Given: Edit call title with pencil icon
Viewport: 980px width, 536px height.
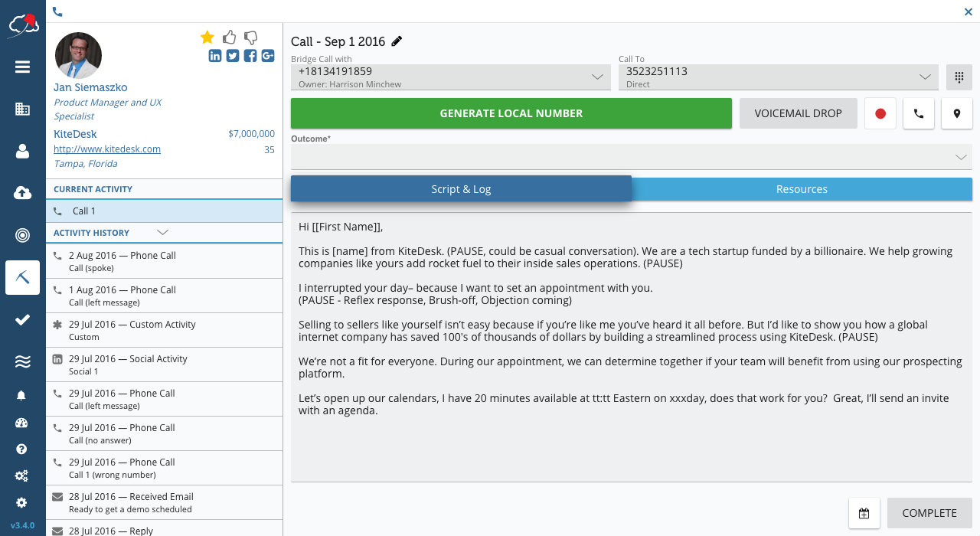Looking at the screenshot, I should click(x=397, y=41).
